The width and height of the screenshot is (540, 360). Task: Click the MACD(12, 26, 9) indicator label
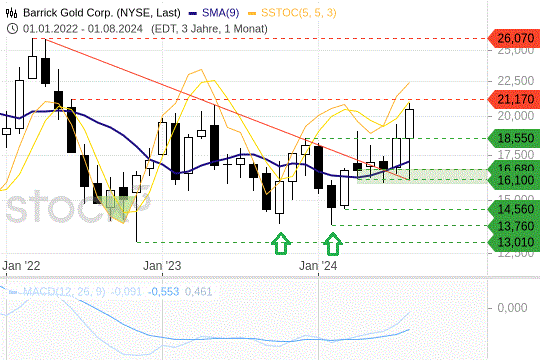(64, 292)
